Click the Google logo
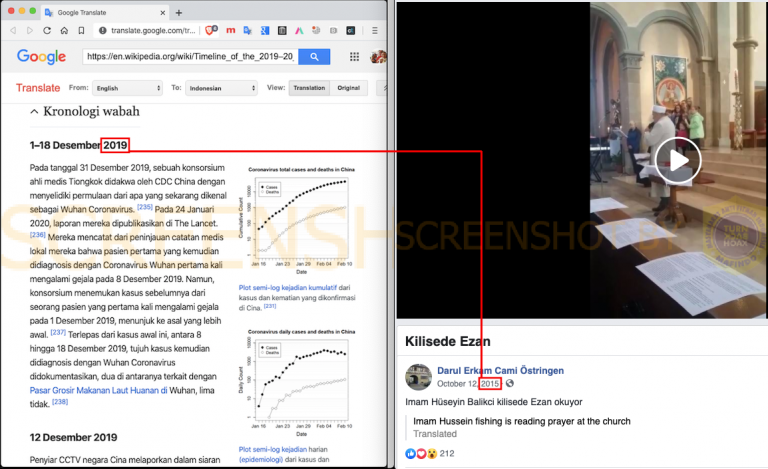The width and height of the screenshot is (768, 469). click(x=41, y=57)
